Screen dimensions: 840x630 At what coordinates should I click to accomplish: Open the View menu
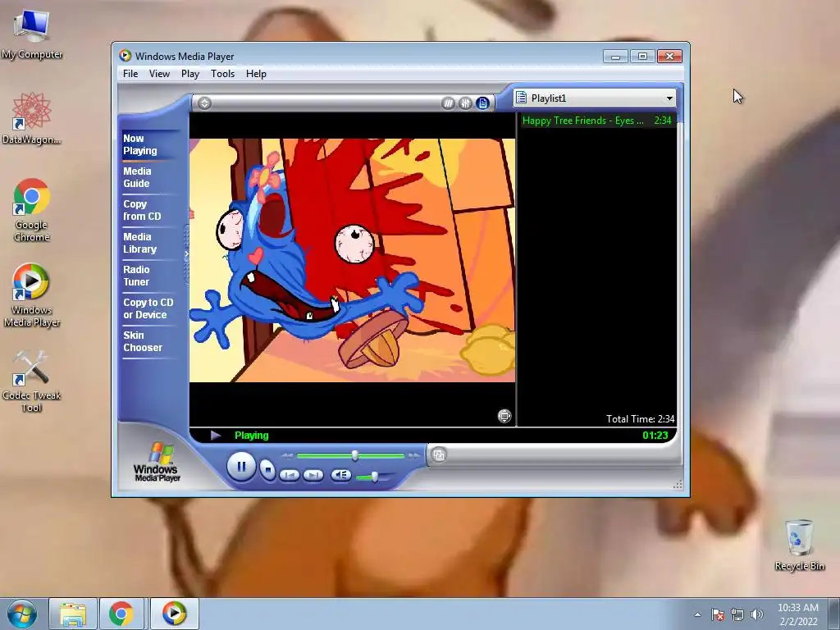(159, 74)
